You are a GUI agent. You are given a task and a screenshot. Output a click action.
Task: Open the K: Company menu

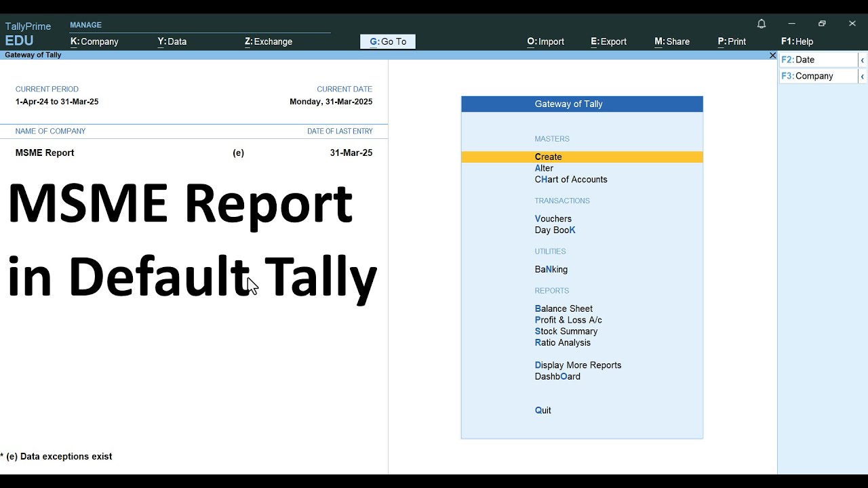94,41
